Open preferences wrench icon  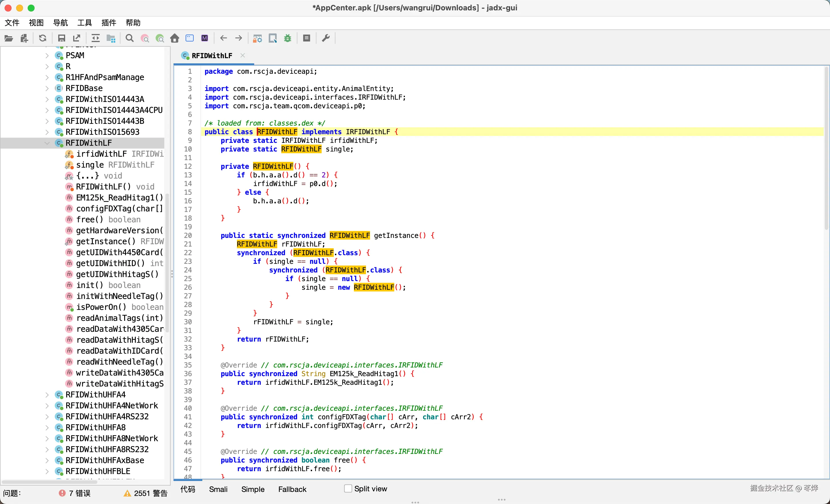tap(325, 38)
